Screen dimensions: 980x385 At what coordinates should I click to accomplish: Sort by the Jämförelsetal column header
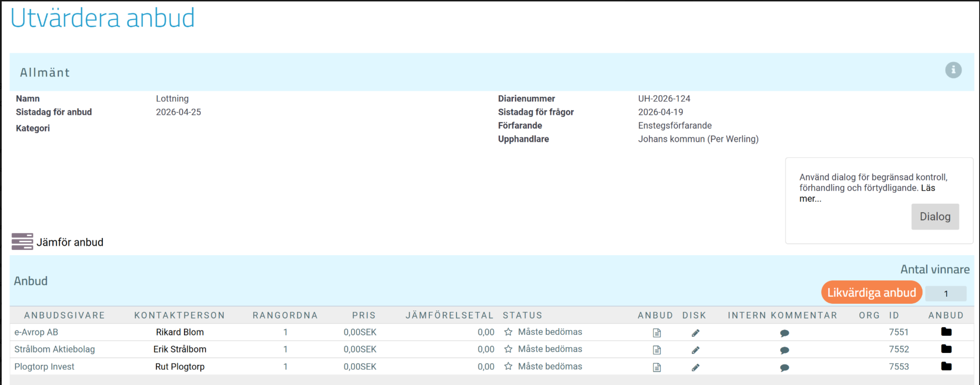coord(449,316)
